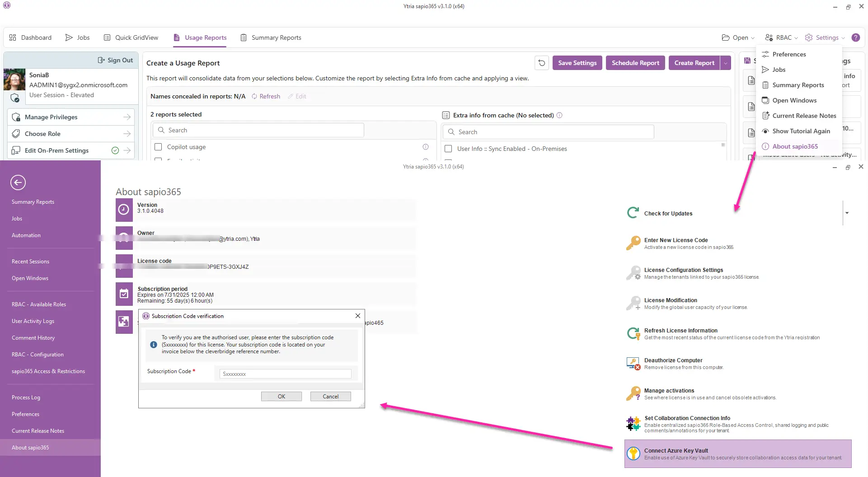
Task: Choose About sapio365 from Settings menu
Action: coord(795,146)
